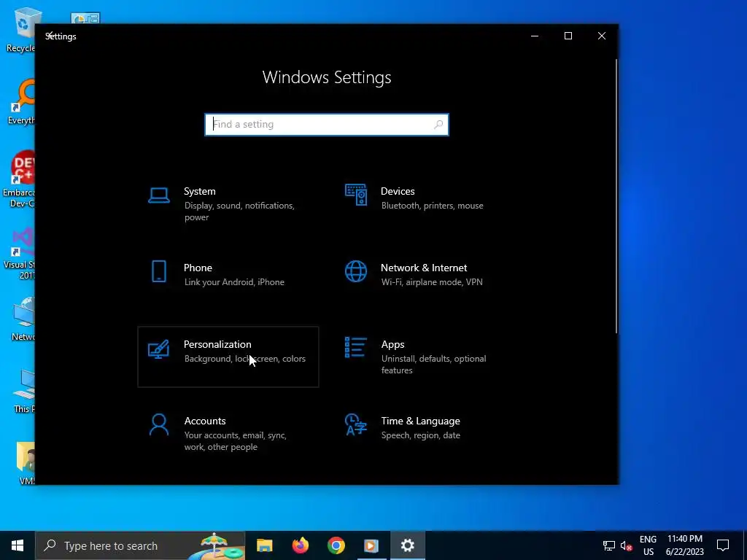This screenshot has height=560, width=747.
Task: Open the Recycle Bin desktop icon
Action: point(20,30)
